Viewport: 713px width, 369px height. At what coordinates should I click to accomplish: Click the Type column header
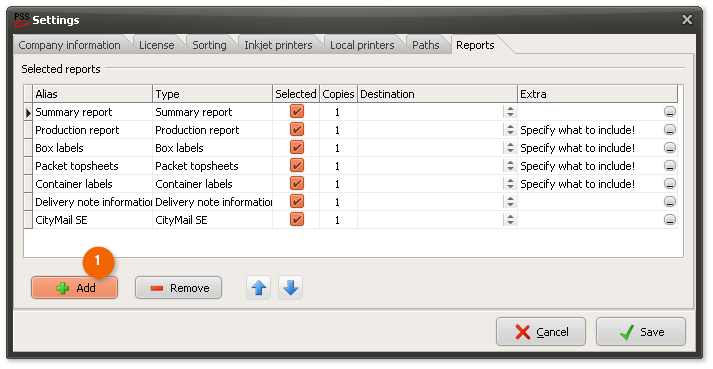212,94
